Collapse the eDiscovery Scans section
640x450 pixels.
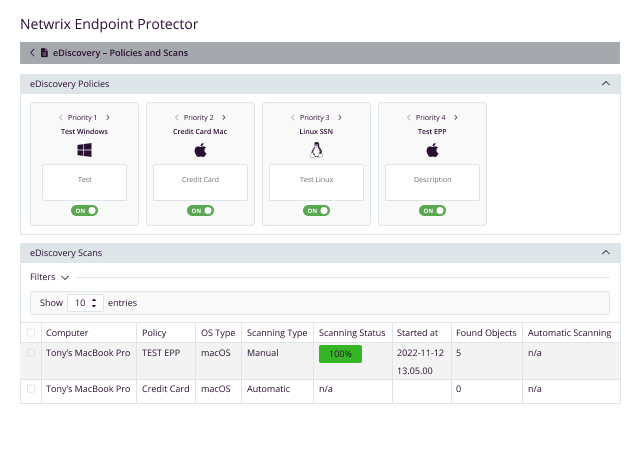(606, 253)
